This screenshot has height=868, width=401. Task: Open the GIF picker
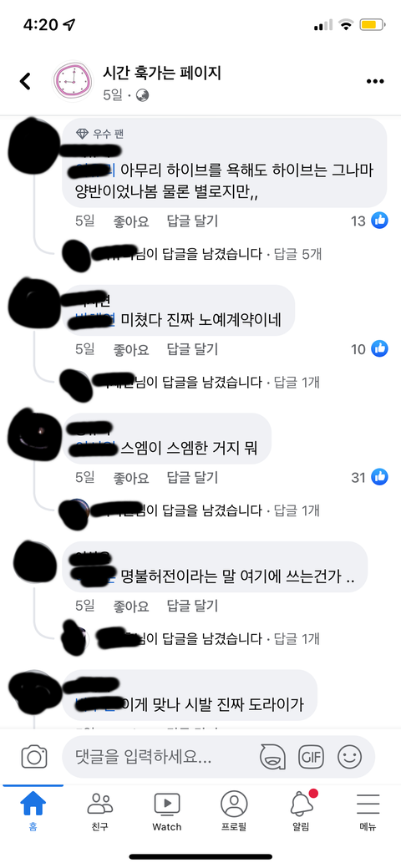click(312, 757)
